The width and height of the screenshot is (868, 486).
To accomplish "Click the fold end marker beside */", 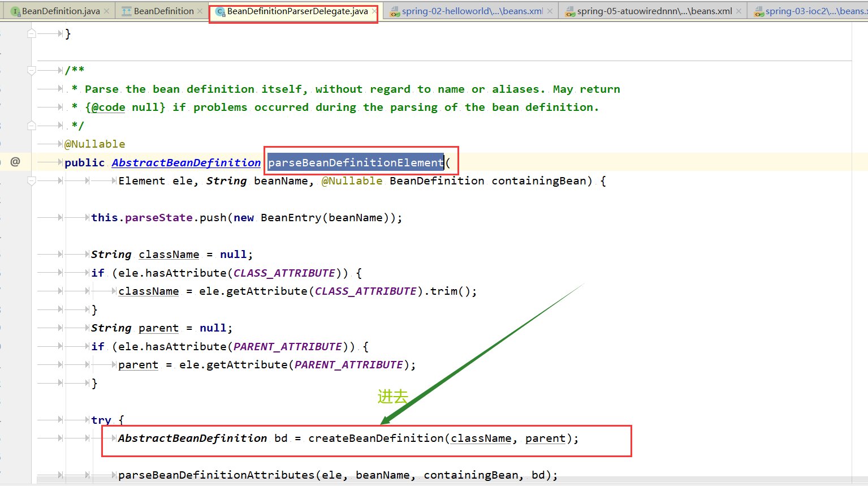I will click(x=32, y=125).
